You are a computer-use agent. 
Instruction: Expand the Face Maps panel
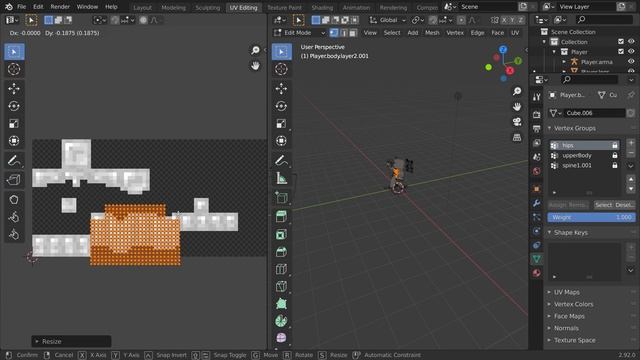(549, 316)
